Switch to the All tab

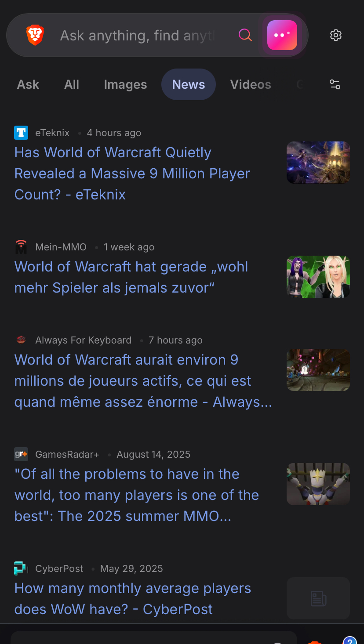coord(72,84)
